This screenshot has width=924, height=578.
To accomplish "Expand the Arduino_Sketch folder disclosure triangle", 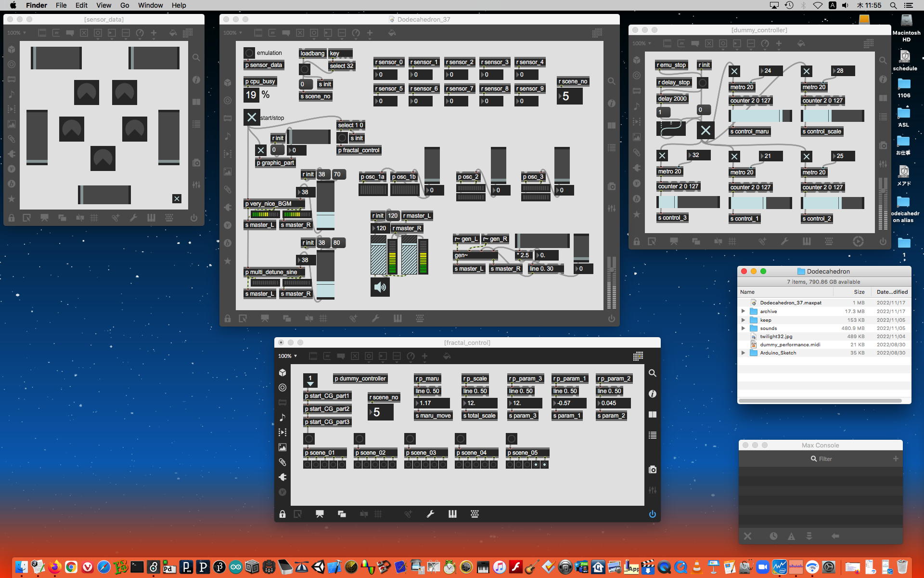I will pyautogui.click(x=743, y=353).
